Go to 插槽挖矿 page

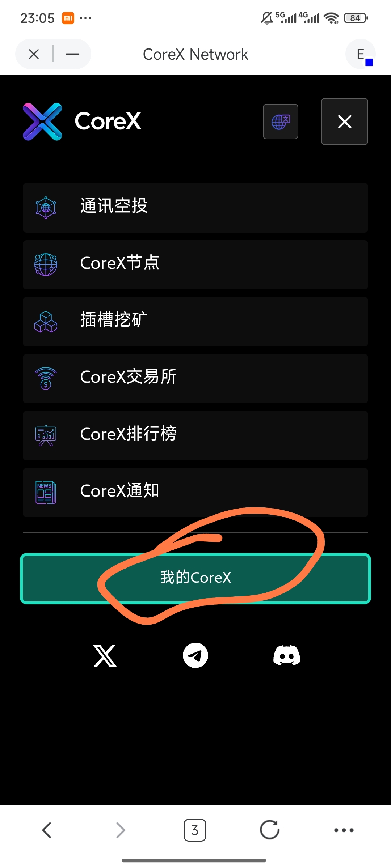[195, 322]
